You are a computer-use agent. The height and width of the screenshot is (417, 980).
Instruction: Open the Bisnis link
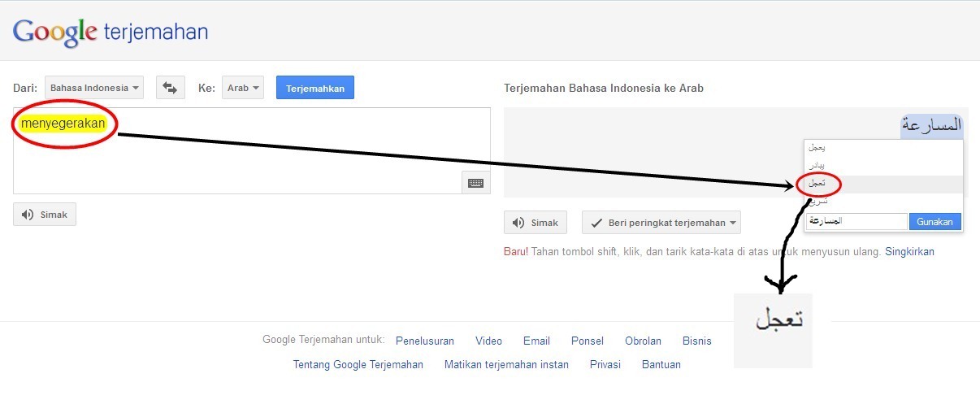point(697,341)
